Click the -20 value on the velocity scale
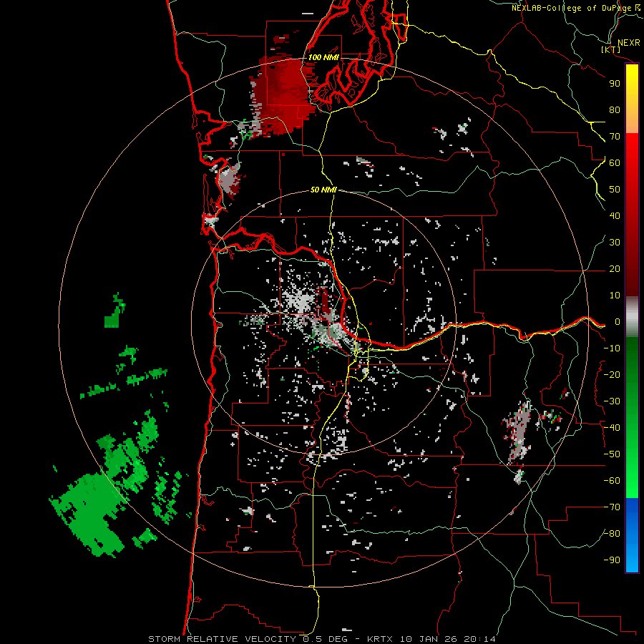Viewport: 644px width, 644px height. coord(612,375)
